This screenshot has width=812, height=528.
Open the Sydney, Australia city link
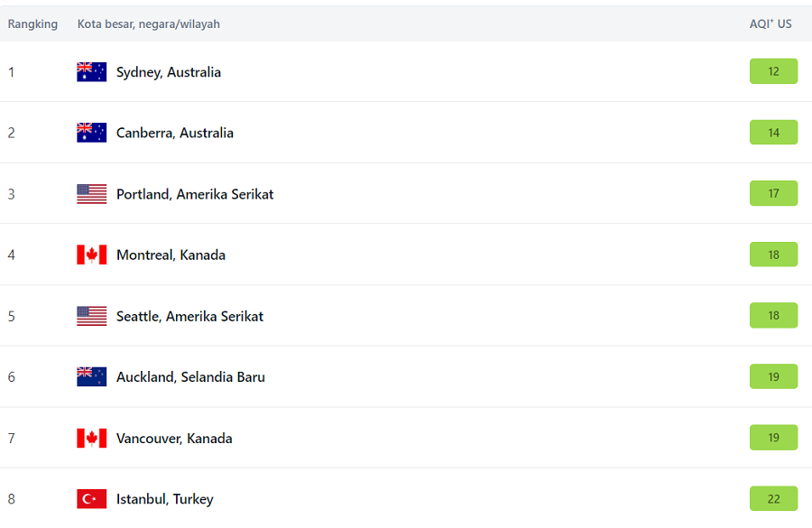169,72
